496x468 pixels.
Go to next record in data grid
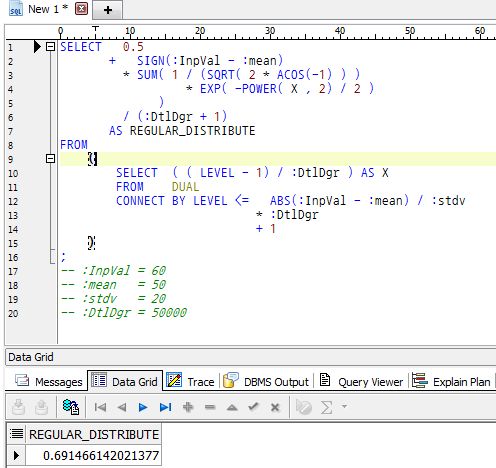(143, 407)
